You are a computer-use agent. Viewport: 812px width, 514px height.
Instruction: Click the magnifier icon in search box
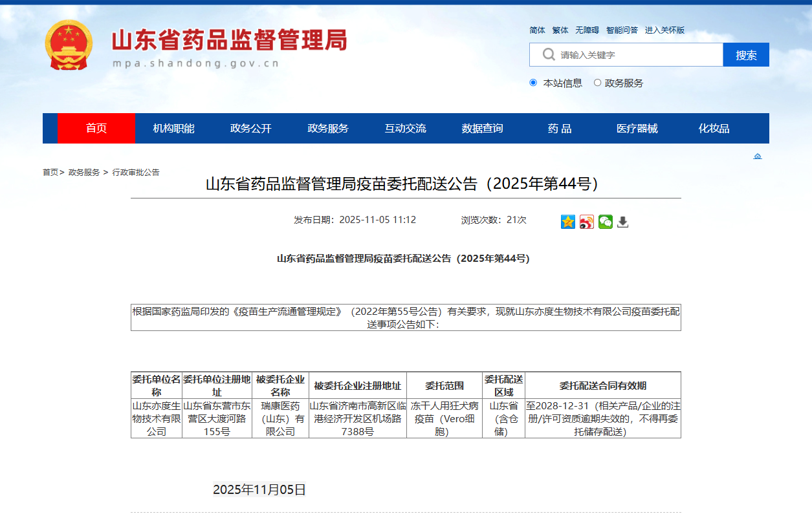pyautogui.click(x=549, y=55)
